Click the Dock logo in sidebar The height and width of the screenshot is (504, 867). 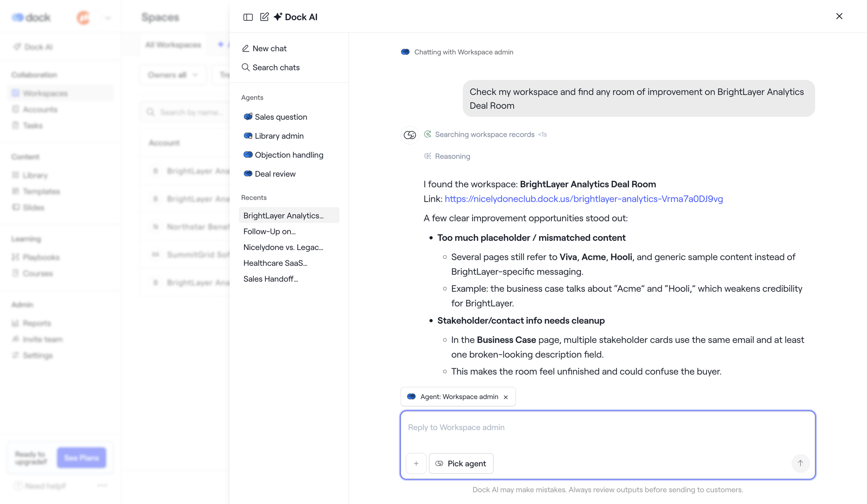tap(31, 17)
